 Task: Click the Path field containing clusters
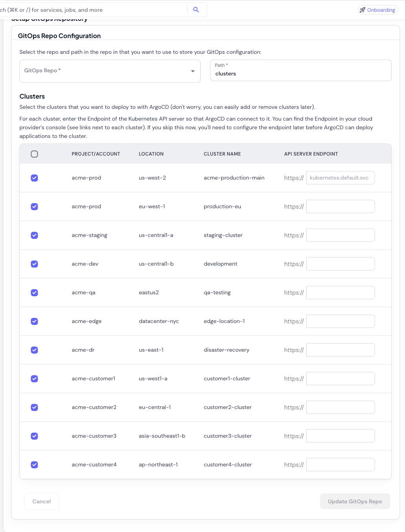pyautogui.click(x=301, y=73)
